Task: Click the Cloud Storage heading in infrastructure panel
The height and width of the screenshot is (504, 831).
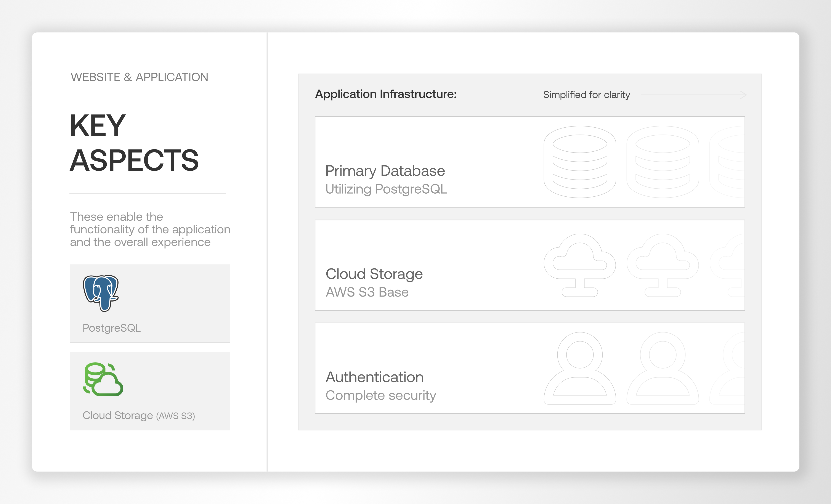Action: (x=374, y=274)
